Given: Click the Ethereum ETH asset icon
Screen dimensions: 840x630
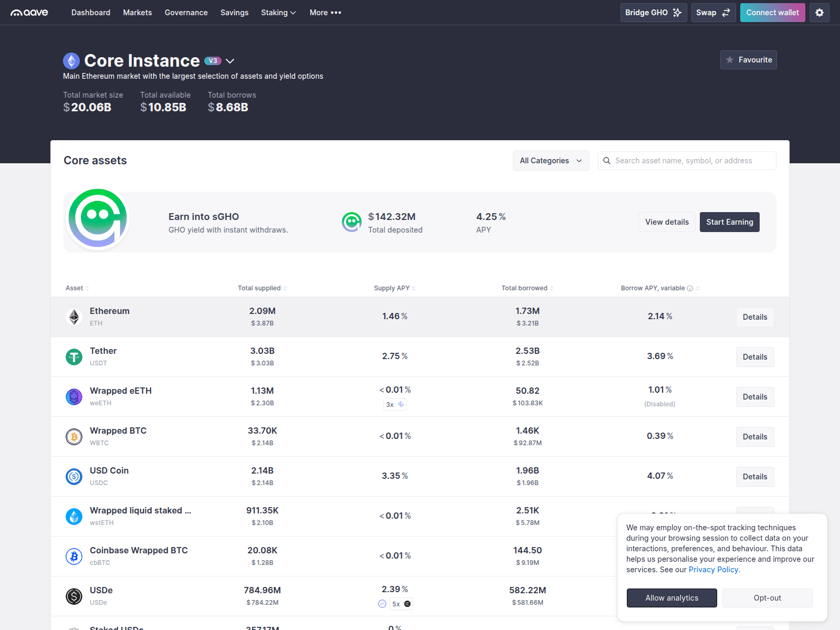Looking at the screenshot, I should click(74, 317).
